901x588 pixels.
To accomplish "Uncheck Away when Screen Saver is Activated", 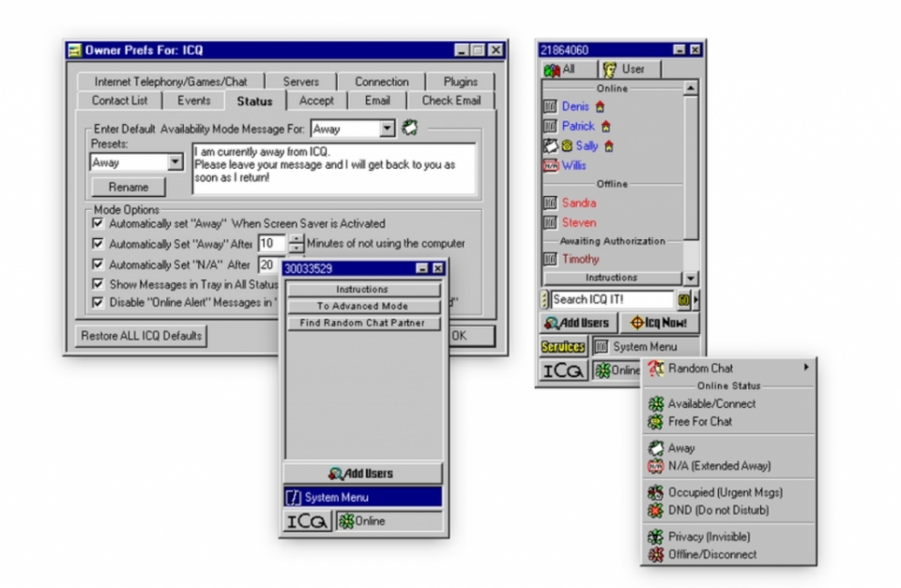I will [x=98, y=224].
